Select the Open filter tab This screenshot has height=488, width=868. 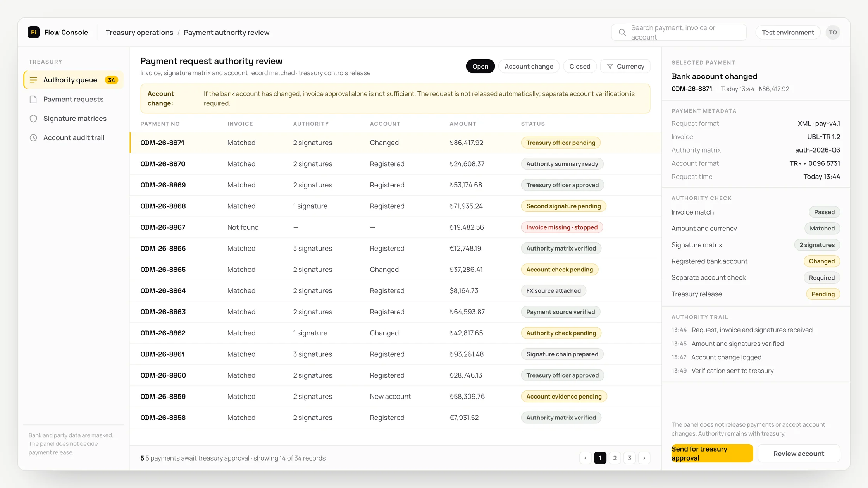click(480, 66)
